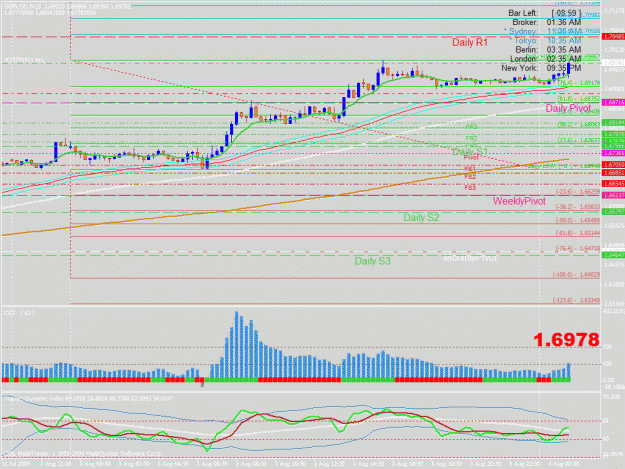This screenshot has width=625, height=469.
Task: Click the Traders Dynamic Index indicator title
Action: 88,398
